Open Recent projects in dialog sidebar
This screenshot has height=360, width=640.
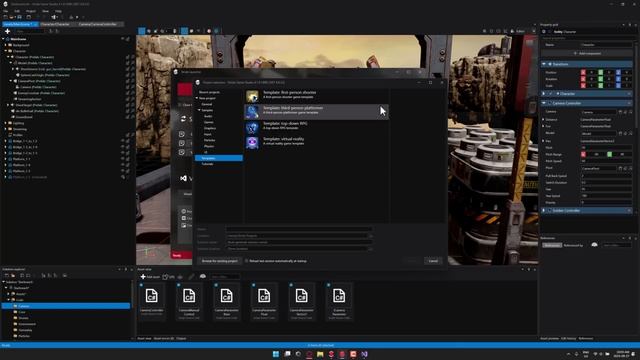click(209, 92)
